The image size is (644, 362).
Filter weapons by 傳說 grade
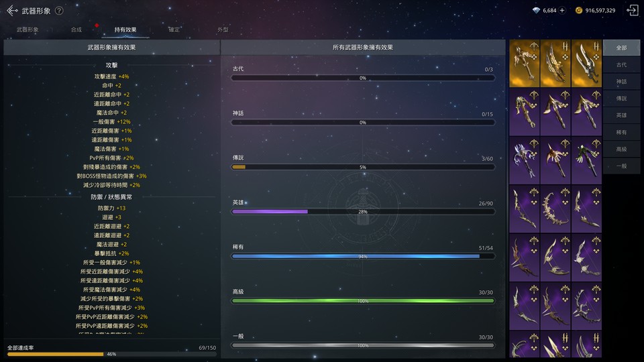tap(621, 99)
